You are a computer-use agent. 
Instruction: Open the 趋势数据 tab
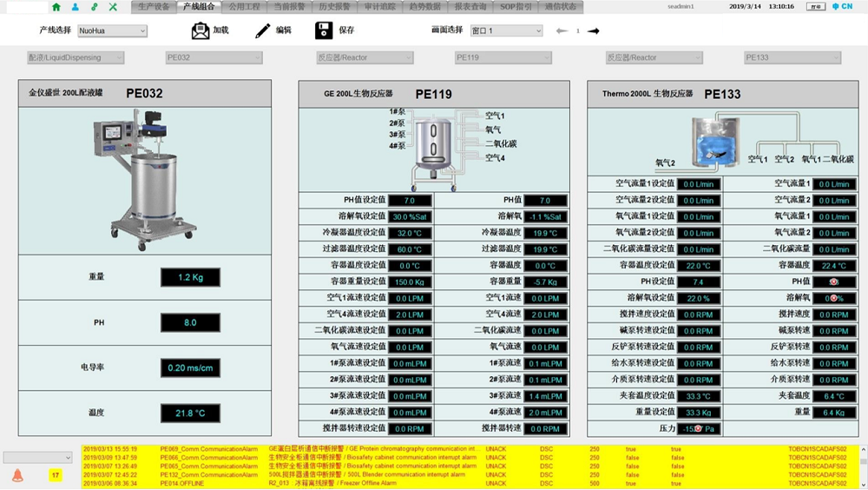pyautogui.click(x=424, y=7)
